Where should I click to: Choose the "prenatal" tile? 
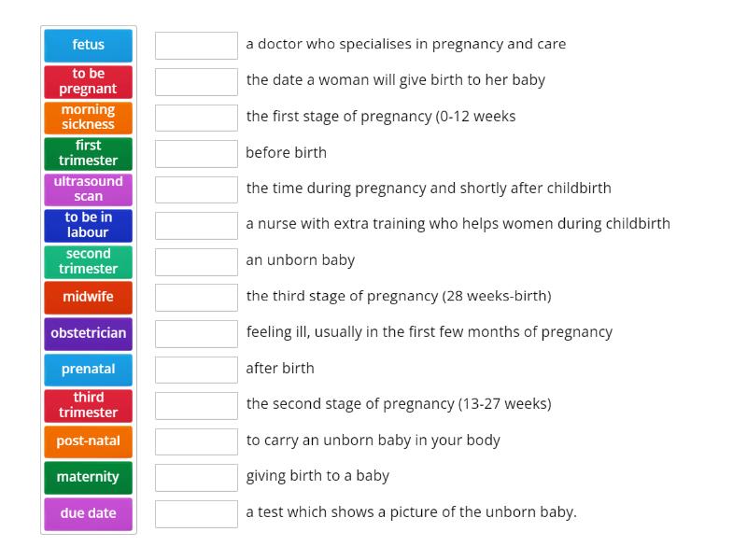(x=88, y=369)
